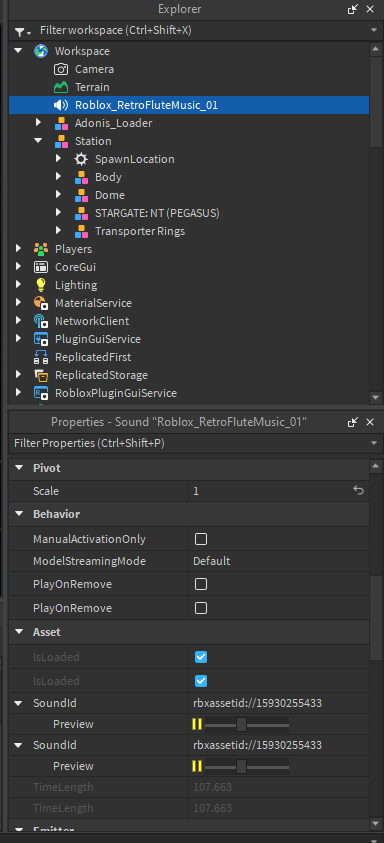
Task: Select the 'ReplicatedFirst' label
Action: [x=93, y=357]
